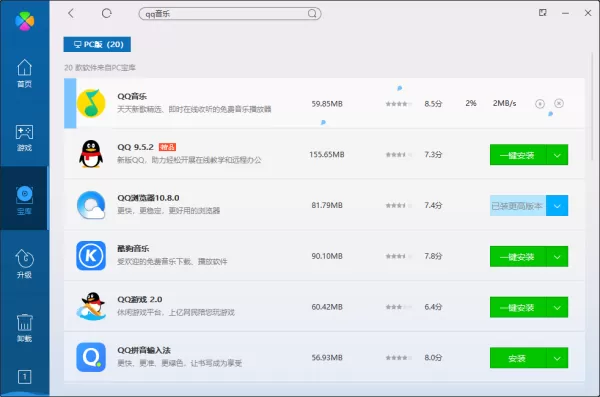
Task: Click the 60.42MB size text
Action: click(x=327, y=307)
